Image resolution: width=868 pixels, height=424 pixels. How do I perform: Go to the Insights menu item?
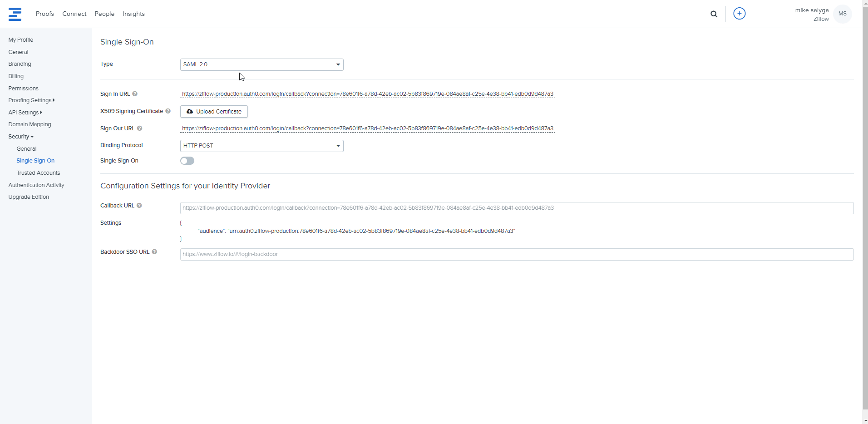(133, 14)
